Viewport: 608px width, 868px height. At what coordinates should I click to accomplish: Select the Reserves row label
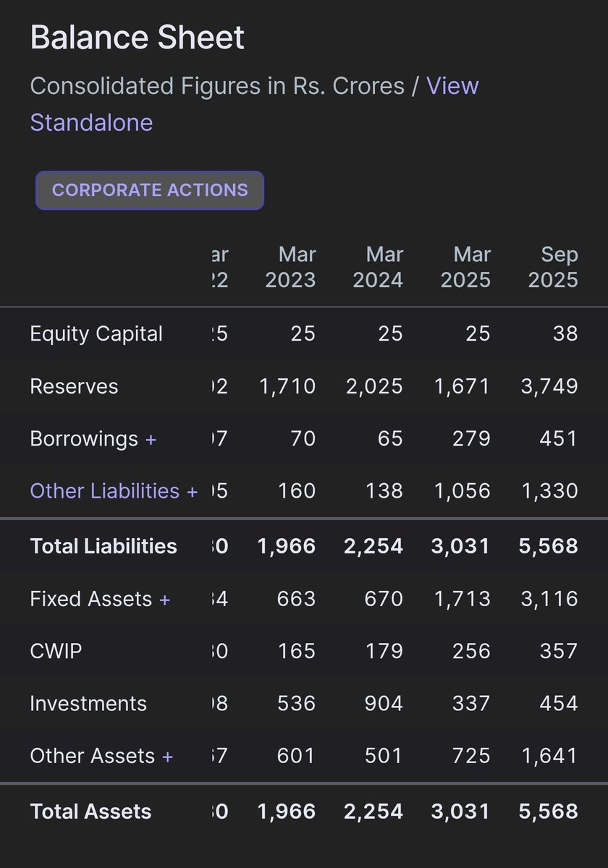[74, 386]
